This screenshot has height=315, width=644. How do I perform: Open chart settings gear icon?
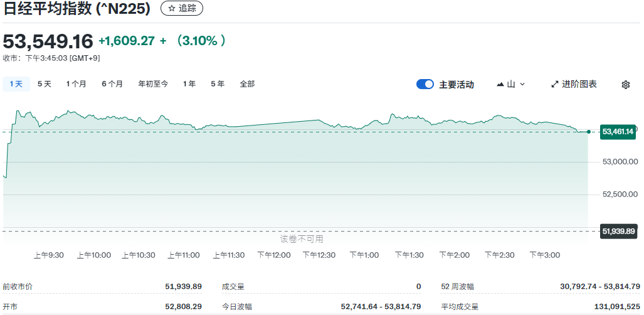click(x=626, y=85)
